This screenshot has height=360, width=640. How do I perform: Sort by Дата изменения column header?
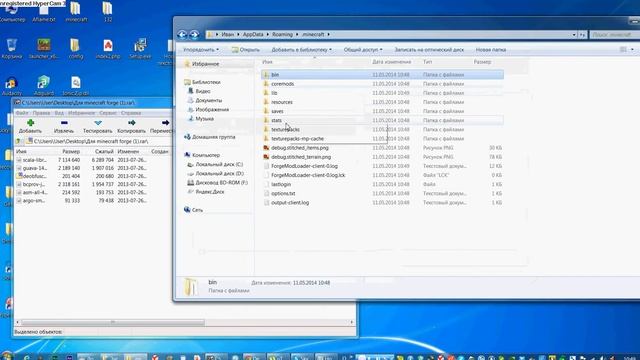point(391,62)
